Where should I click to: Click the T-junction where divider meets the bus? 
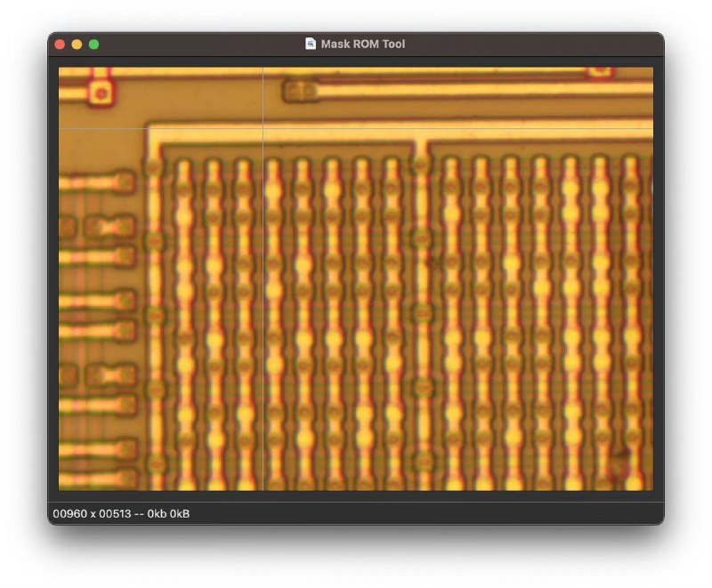tap(422, 142)
